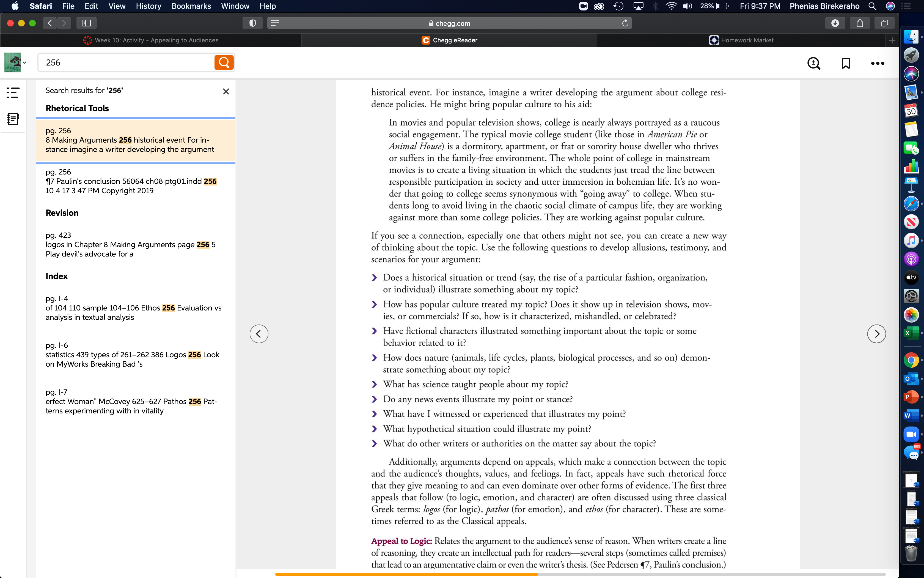Image resolution: width=924 pixels, height=578 pixels.
Task: Reload the chegg.com page
Action: click(625, 23)
